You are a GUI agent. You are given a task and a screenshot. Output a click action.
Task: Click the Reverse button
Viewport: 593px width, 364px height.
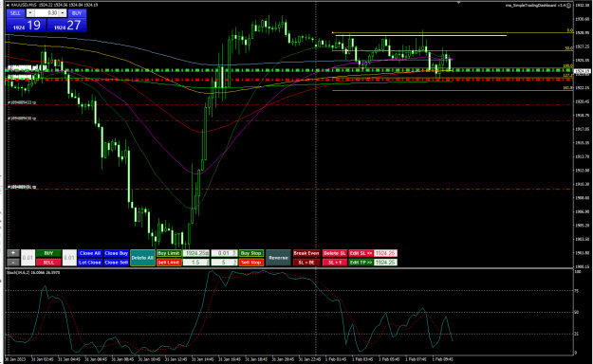278,258
